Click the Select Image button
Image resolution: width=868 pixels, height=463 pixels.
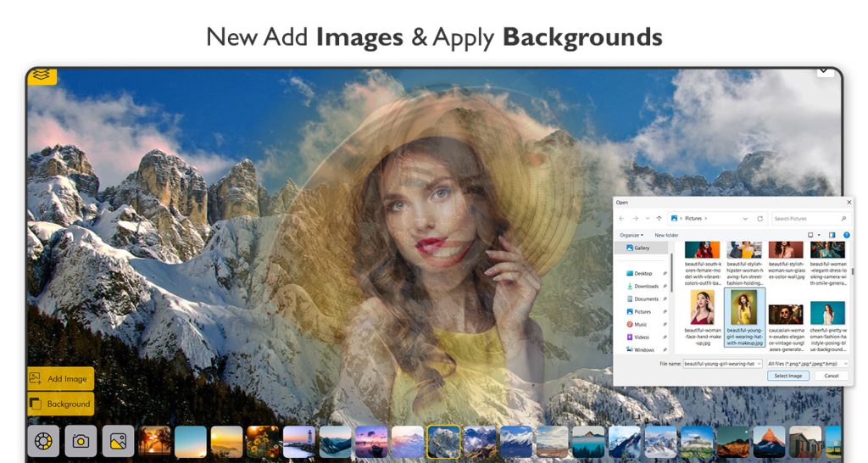tap(788, 376)
